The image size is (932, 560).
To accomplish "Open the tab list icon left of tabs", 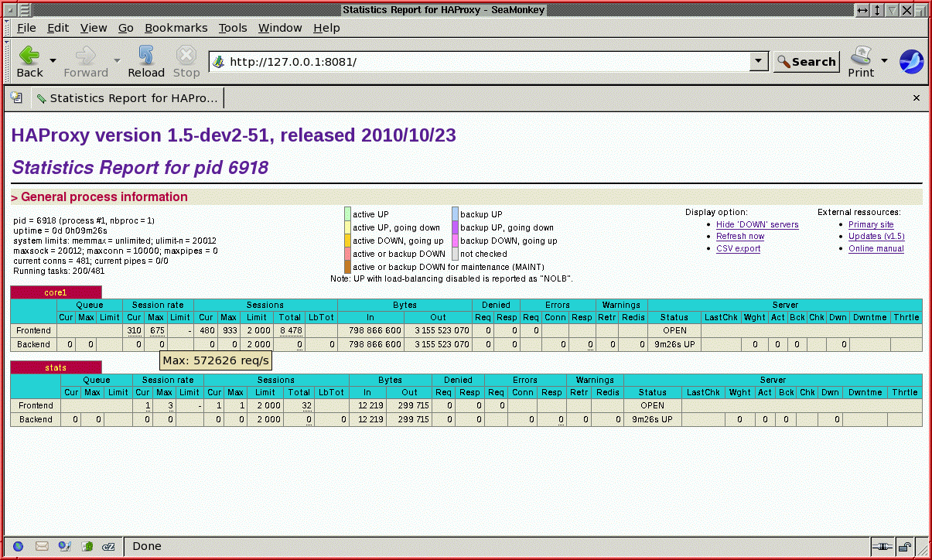I will [x=16, y=98].
